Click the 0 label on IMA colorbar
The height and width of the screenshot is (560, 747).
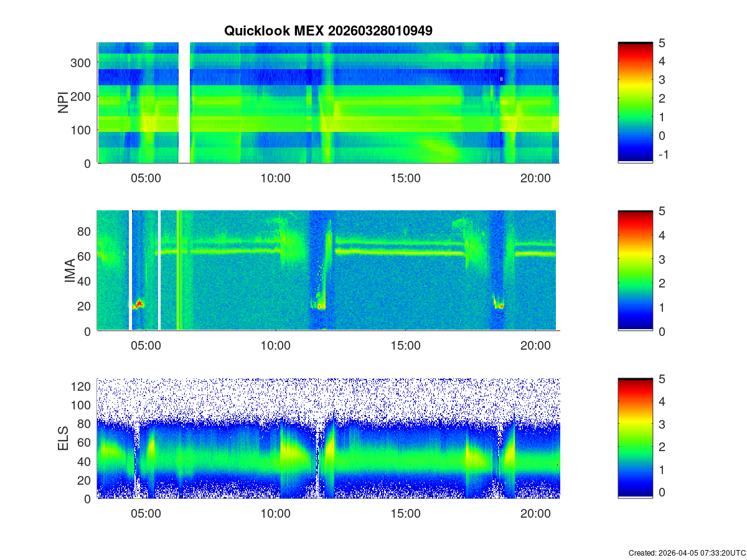pyautogui.click(x=662, y=331)
